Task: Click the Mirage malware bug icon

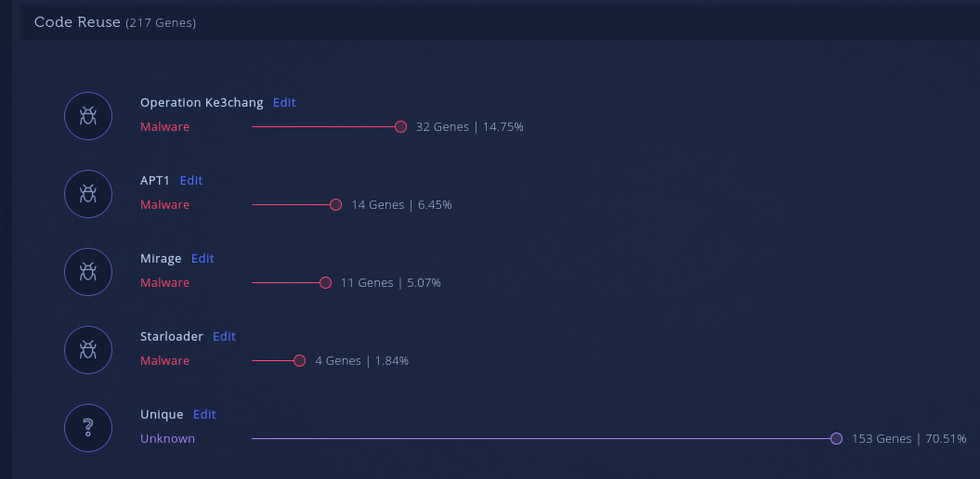Action: [88, 272]
